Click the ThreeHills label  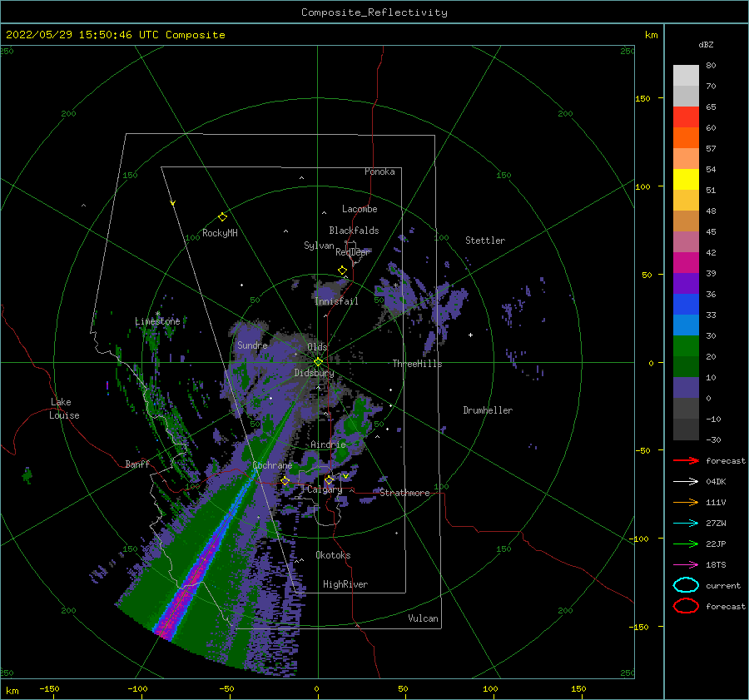[417, 364]
